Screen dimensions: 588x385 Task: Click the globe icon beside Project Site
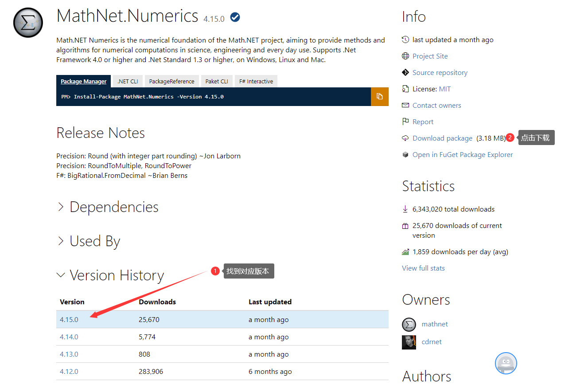point(405,56)
